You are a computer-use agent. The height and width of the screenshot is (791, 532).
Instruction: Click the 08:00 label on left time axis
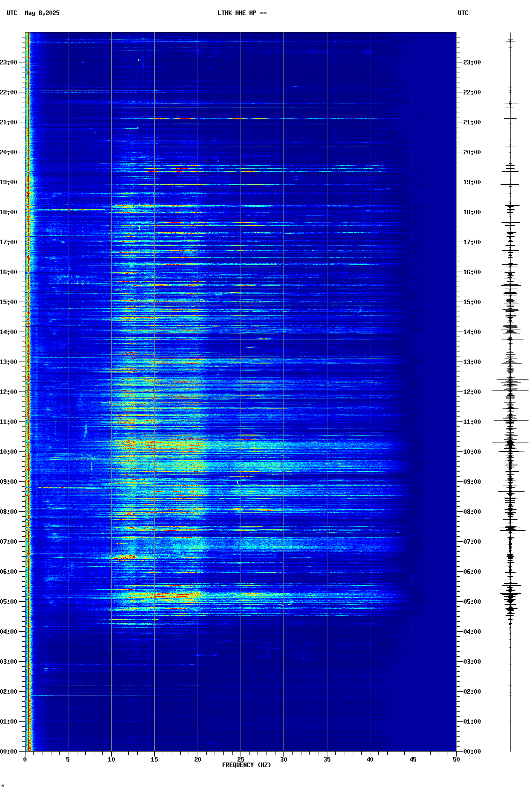pyautogui.click(x=8, y=512)
